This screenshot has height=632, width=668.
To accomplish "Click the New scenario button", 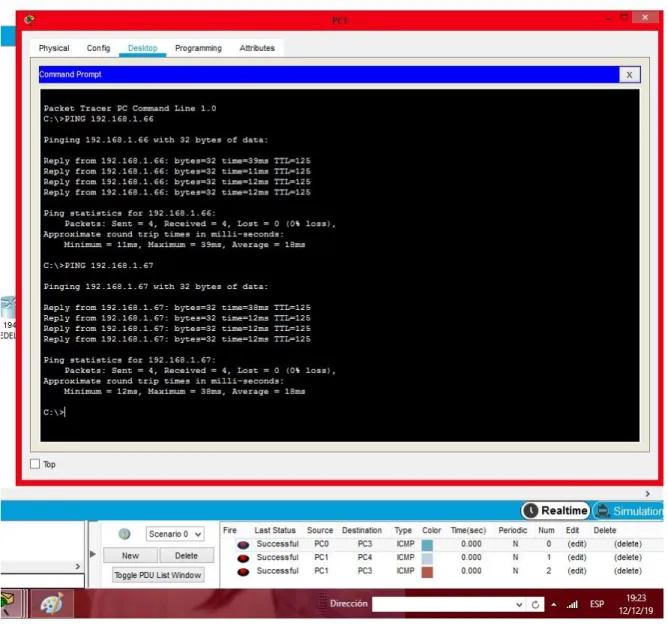I will [x=130, y=556].
